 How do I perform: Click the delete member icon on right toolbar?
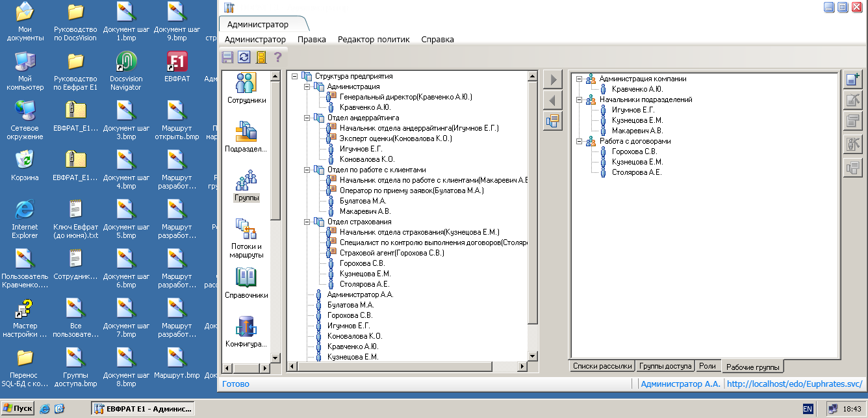pos(852,144)
